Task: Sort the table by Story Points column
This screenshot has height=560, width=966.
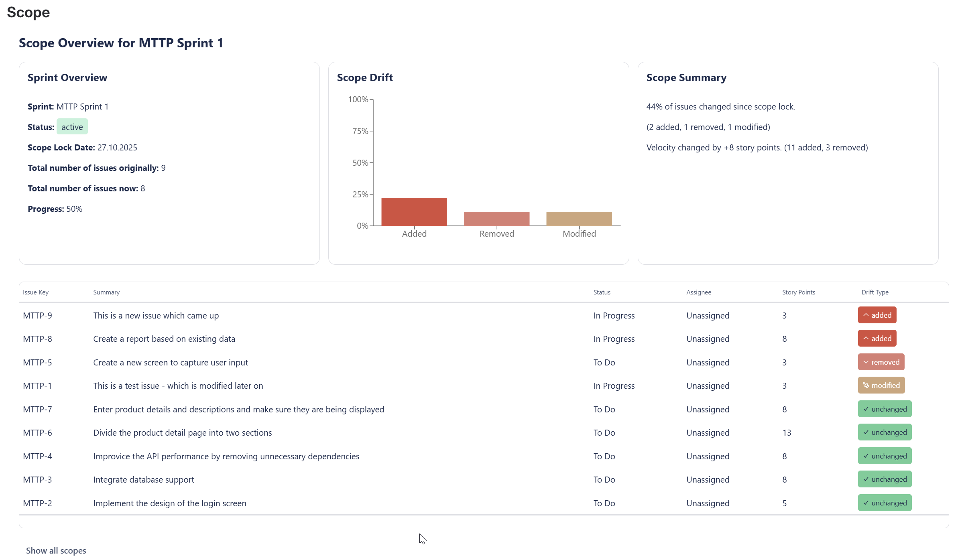Action: (798, 292)
